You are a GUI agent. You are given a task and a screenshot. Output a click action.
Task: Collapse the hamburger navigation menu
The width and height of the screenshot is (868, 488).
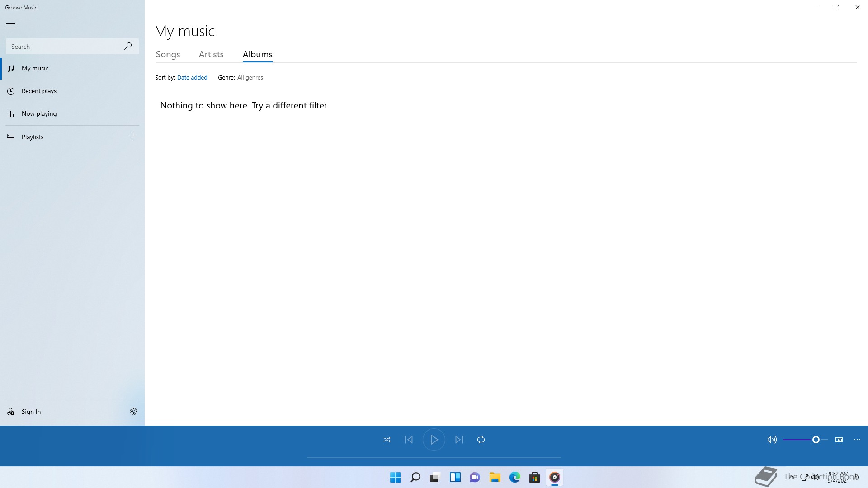pos(11,26)
